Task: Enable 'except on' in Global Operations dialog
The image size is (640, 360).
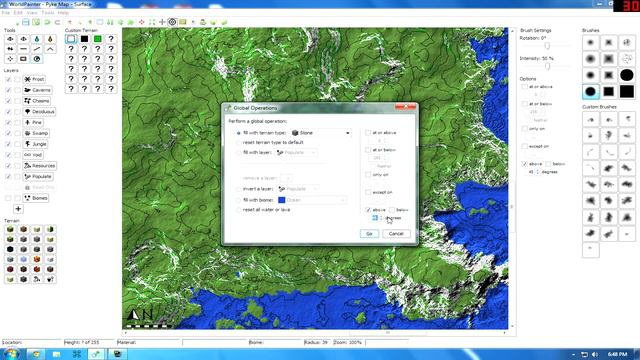Action: (368, 192)
